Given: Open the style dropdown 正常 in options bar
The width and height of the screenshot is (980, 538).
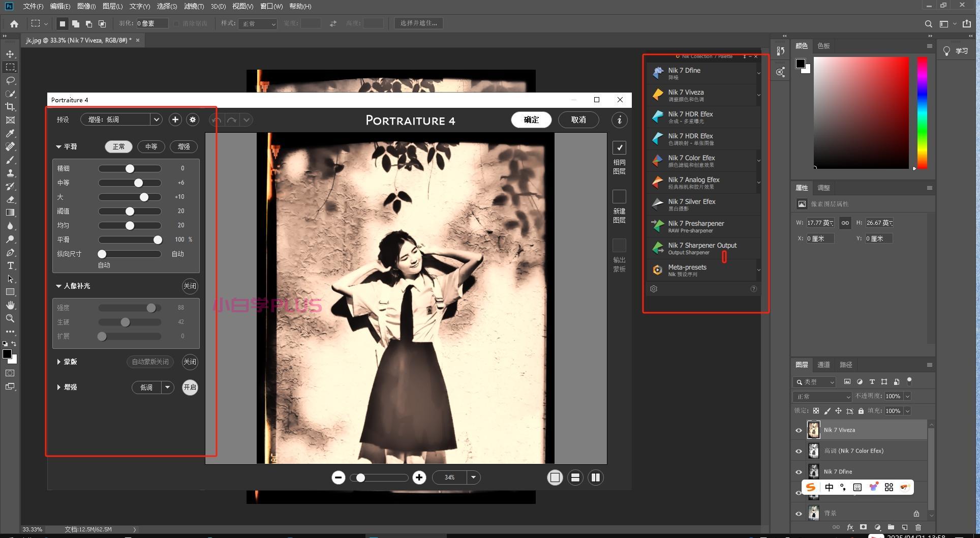Looking at the screenshot, I should pyautogui.click(x=258, y=24).
